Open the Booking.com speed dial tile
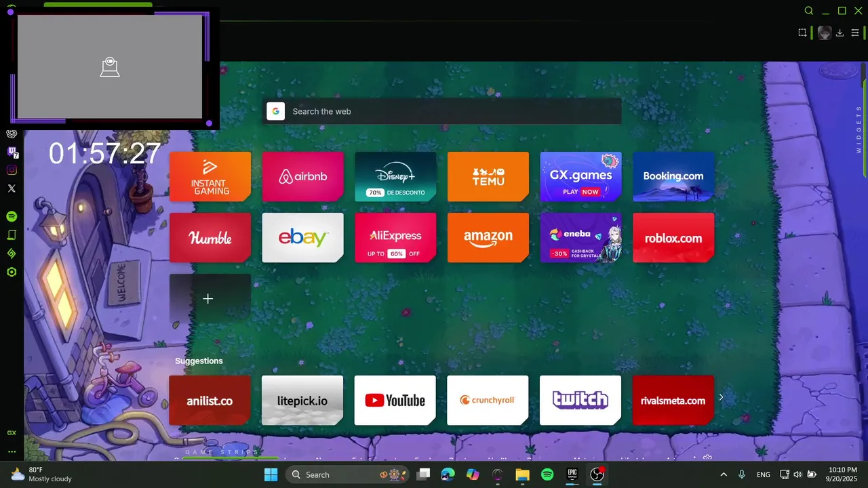Image resolution: width=868 pixels, height=488 pixels. 673,176
